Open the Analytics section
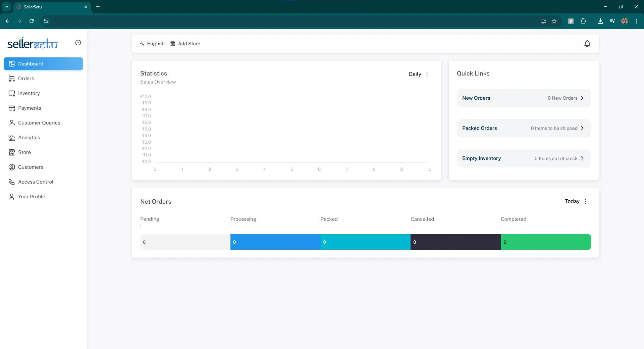Viewport: 644px width, 349px height. (x=28, y=138)
